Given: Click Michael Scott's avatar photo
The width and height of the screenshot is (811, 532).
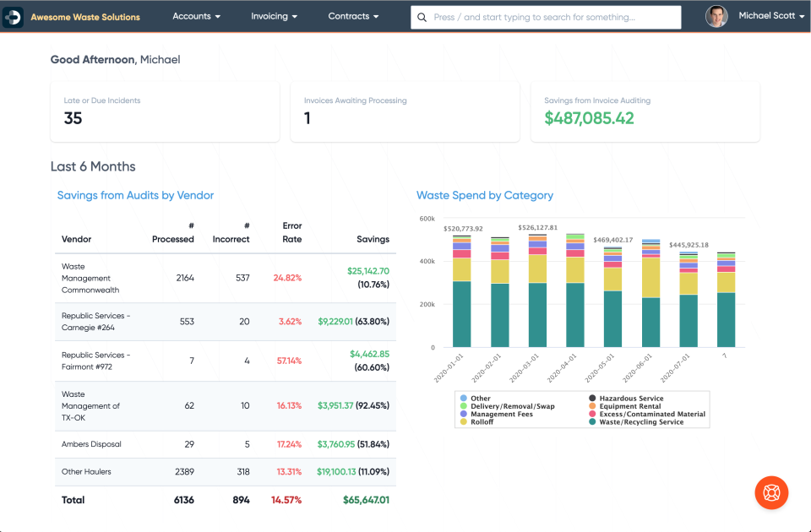Looking at the screenshot, I should (716, 16).
